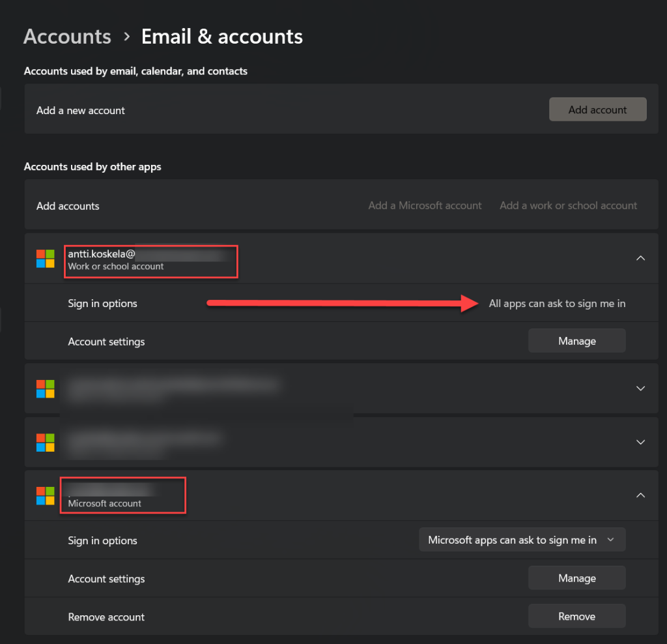Collapse the antti.koskela work or school account
Viewport: 667px width, 644px height.
(x=640, y=258)
